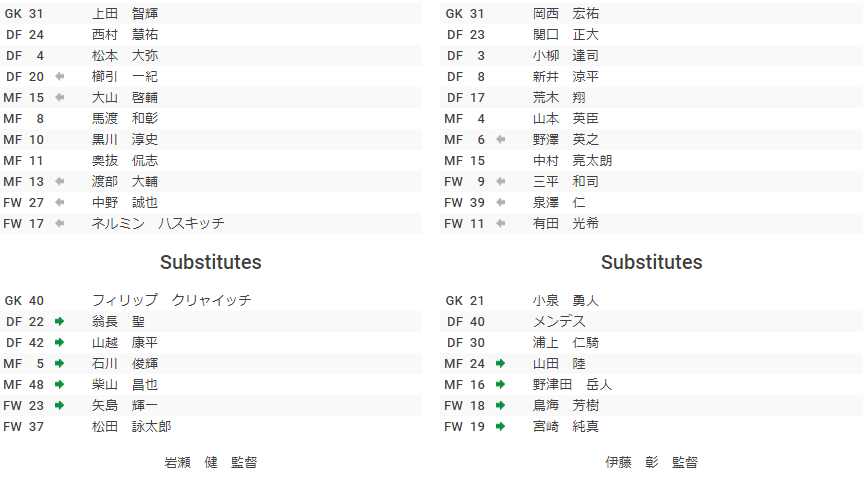Click grey arrow beside ネルミン ハスキッチ
867x481 pixels.
pos(60,224)
